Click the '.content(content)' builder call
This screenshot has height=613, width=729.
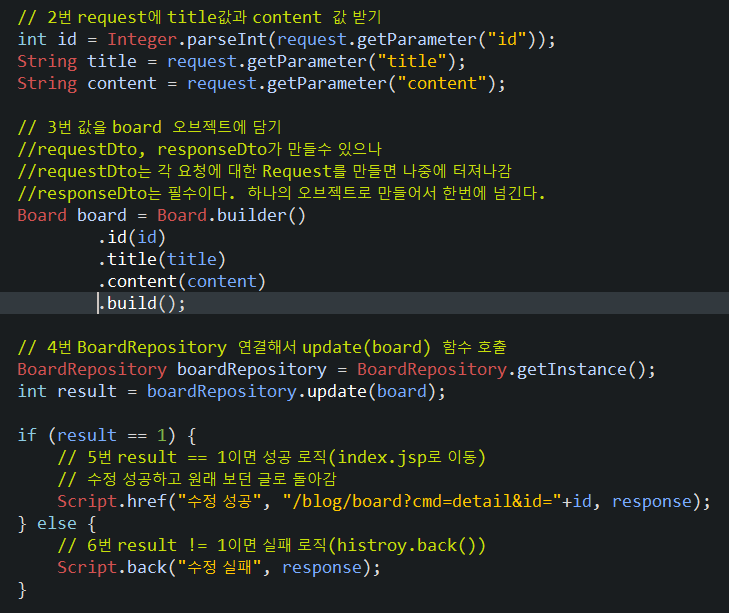click(182, 281)
